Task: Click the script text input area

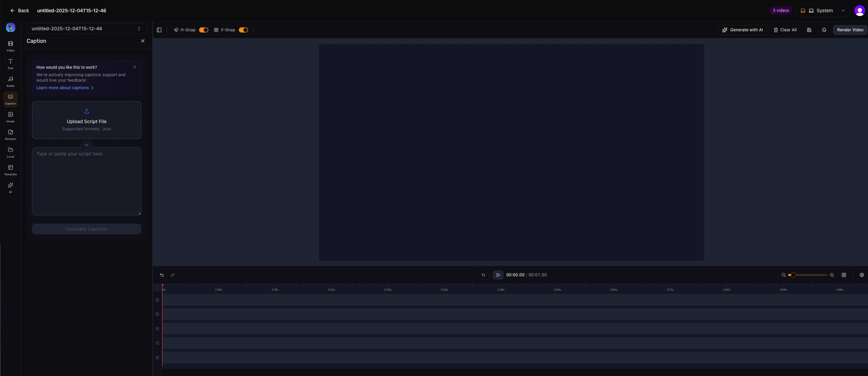Action: point(87,181)
